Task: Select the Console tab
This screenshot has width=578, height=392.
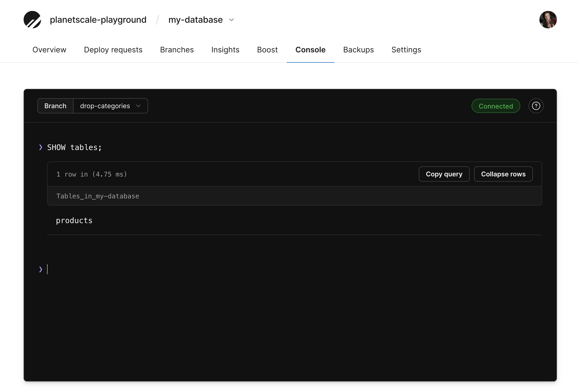Action: [310, 50]
